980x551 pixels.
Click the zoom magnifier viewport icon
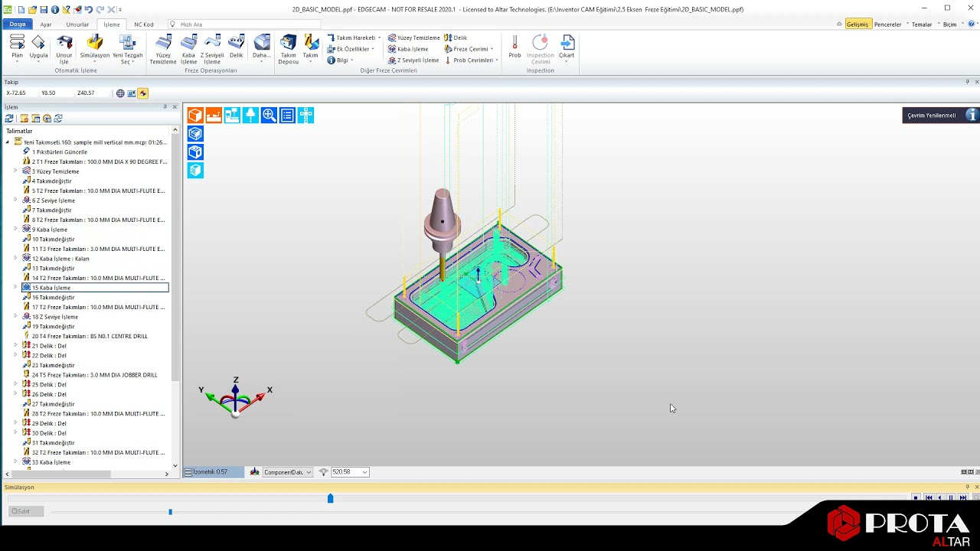pyautogui.click(x=269, y=116)
